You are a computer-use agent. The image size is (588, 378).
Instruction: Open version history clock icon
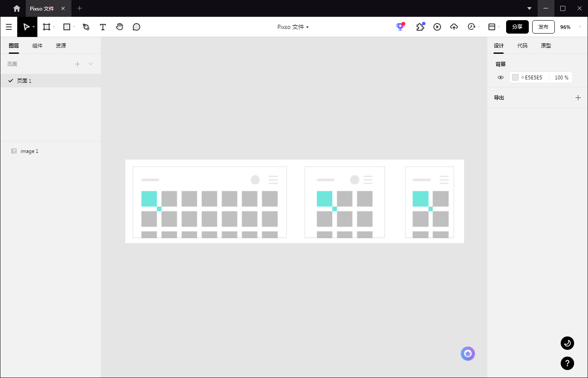[471, 26]
